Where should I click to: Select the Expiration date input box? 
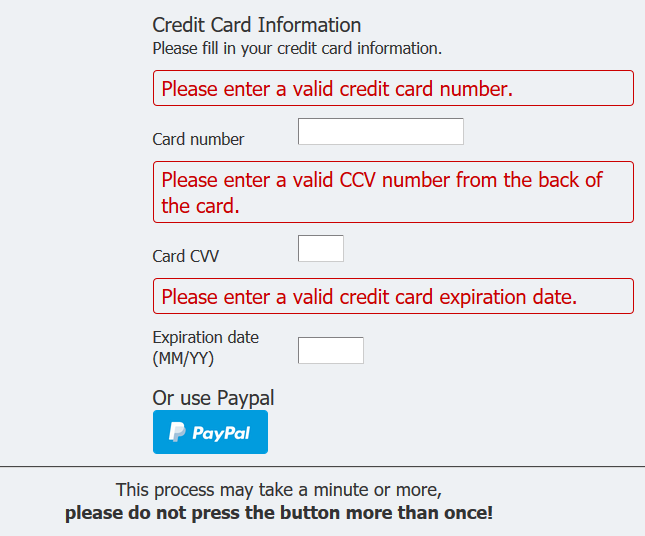pyautogui.click(x=330, y=350)
